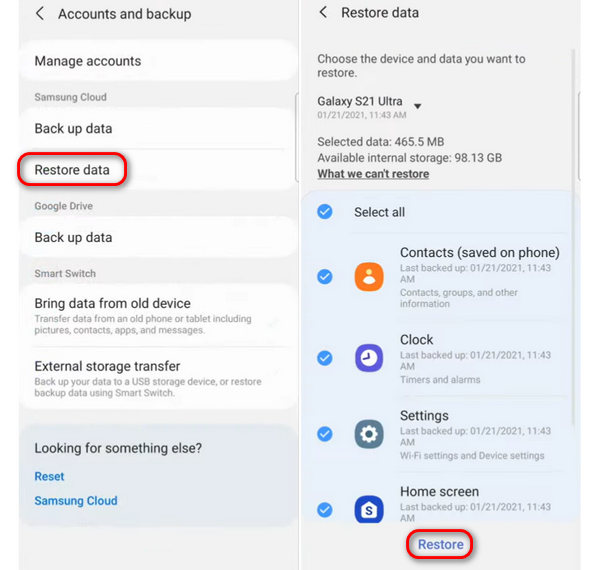This screenshot has height=570, width=600.
Task: Open External storage transfer
Action: point(159,378)
